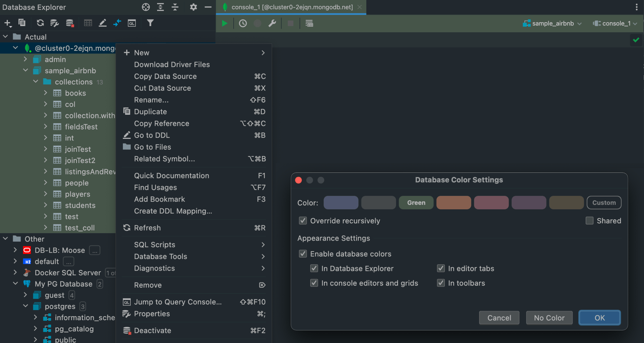Viewport: 644px width, 343px height.
Task: Uncheck the Shared checkbox
Action: pyautogui.click(x=589, y=220)
